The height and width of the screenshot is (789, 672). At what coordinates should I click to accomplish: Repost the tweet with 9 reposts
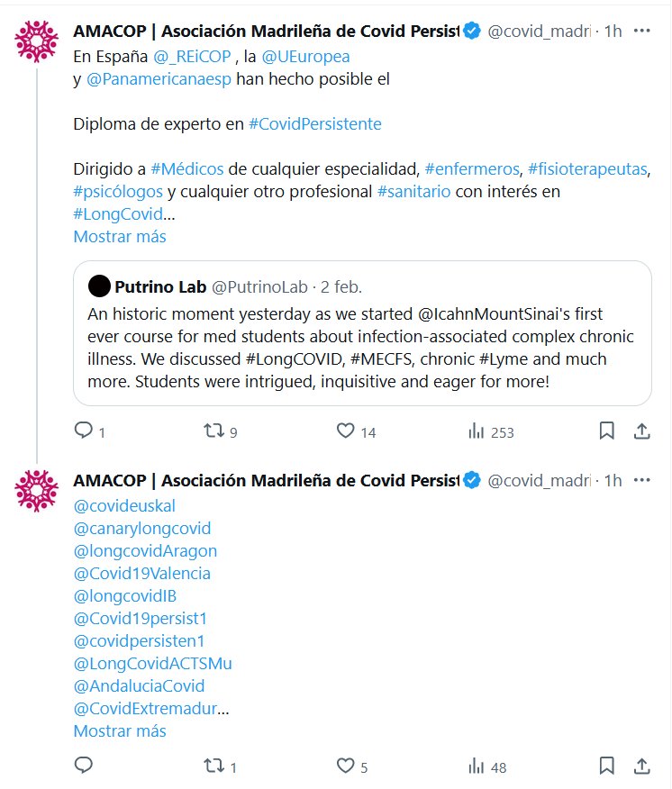click(x=213, y=431)
